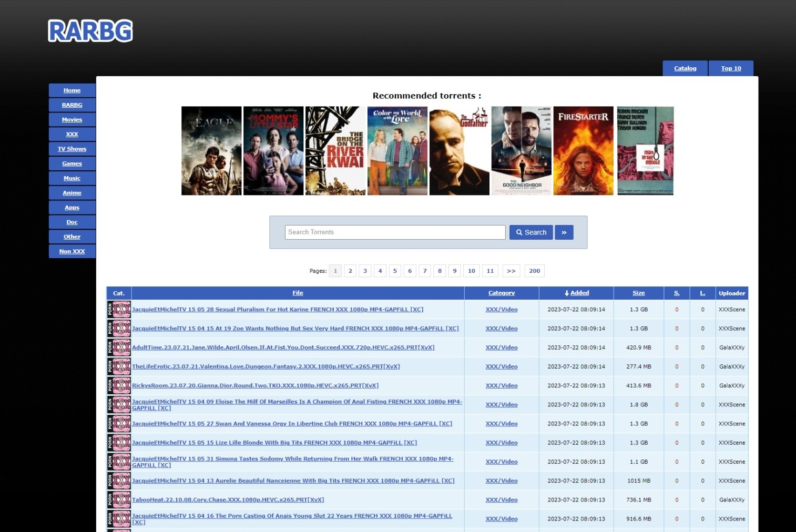This screenshot has width=796, height=532.
Task: Click the PORN category icon of the first torrent row
Action: (x=118, y=309)
